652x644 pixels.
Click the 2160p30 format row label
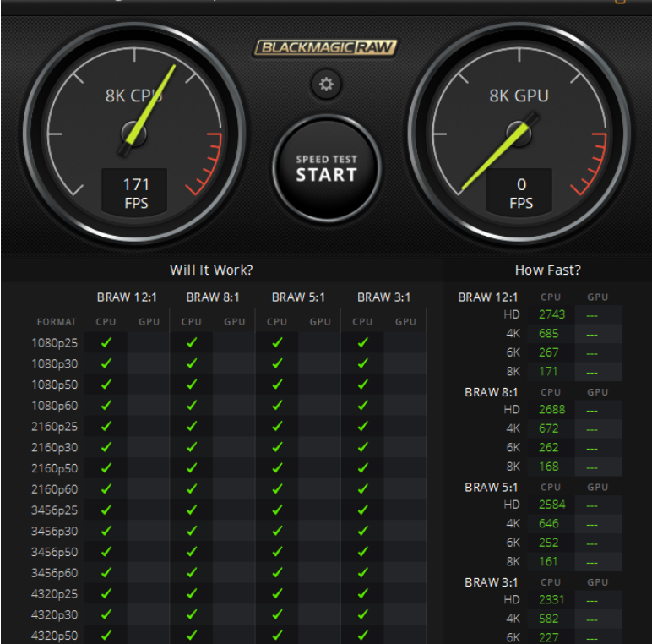(54, 447)
